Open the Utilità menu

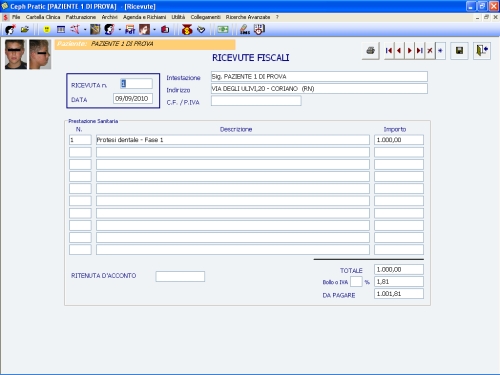[x=178, y=17]
